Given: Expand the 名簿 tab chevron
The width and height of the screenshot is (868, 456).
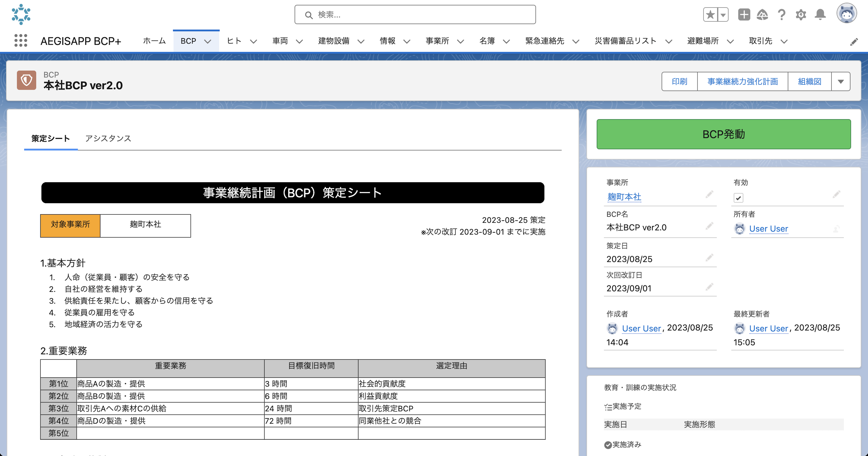Looking at the screenshot, I should click(506, 41).
